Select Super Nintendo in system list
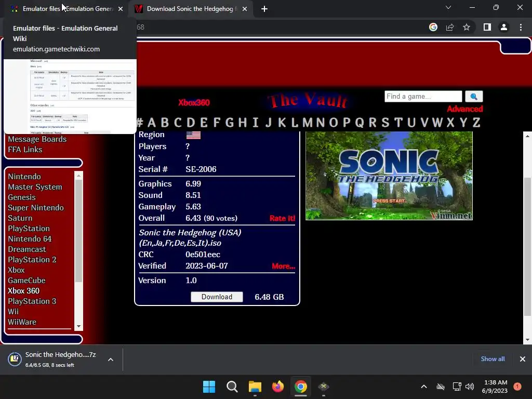The width and height of the screenshot is (532, 399). pos(36,208)
